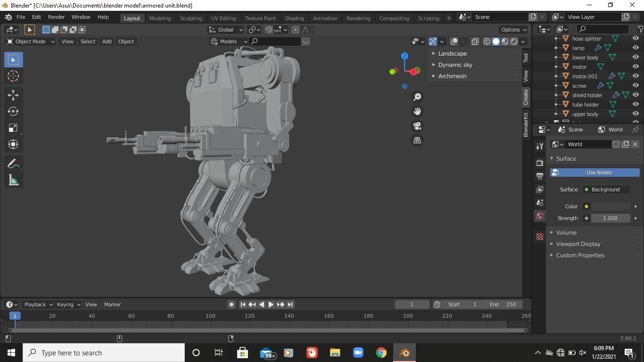Toggle auto keying record button

231,304
